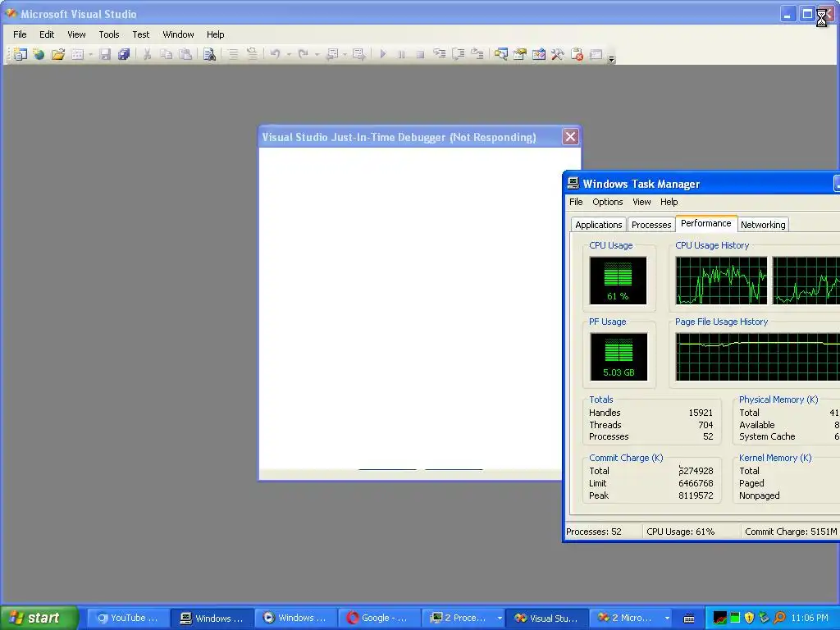The height and width of the screenshot is (630, 840).
Task: Click the Cut scissors icon
Action: (147, 54)
